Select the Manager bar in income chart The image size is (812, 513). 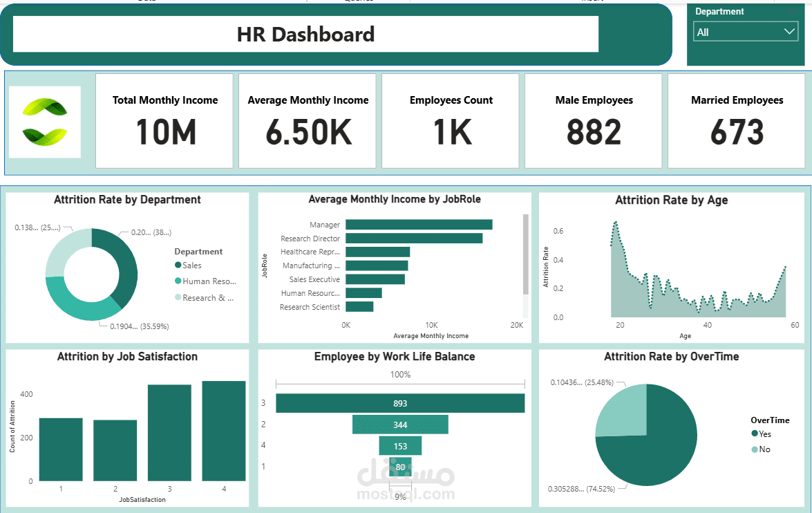418,224
